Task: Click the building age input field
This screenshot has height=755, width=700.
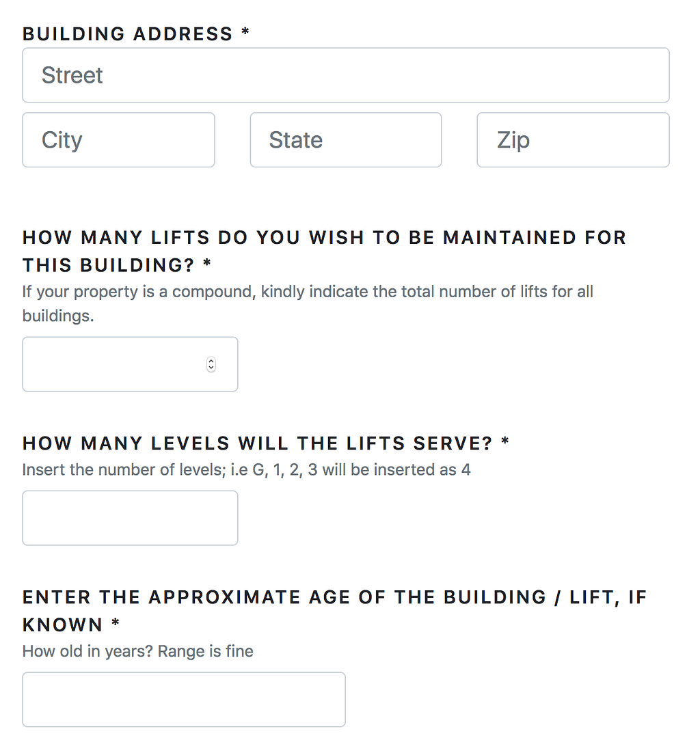Action: (183, 700)
